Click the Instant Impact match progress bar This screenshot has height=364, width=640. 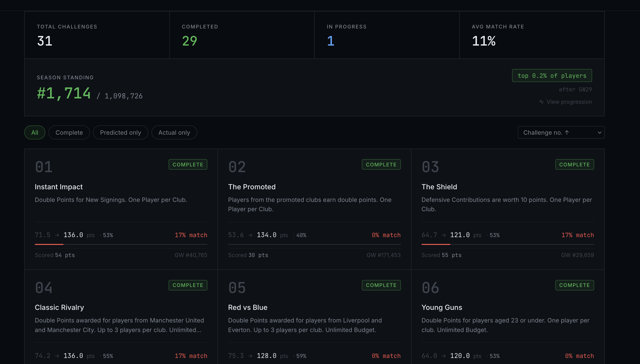click(121, 244)
